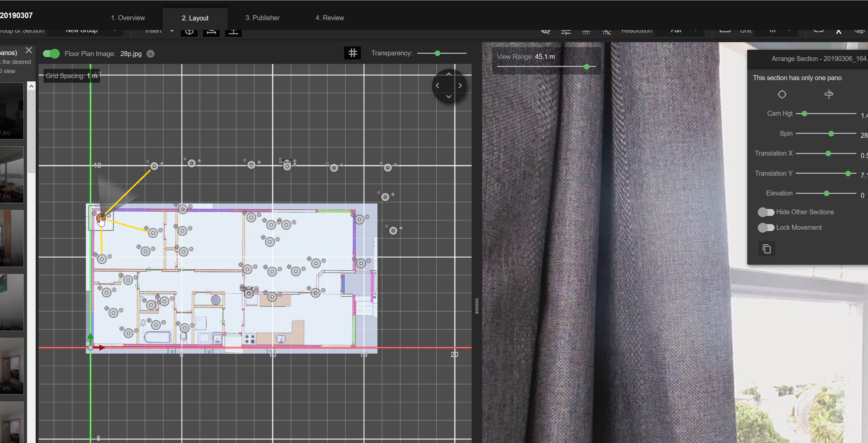Go to the 4. Review tab
This screenshot has height=443, width=868.
(329, 18)
